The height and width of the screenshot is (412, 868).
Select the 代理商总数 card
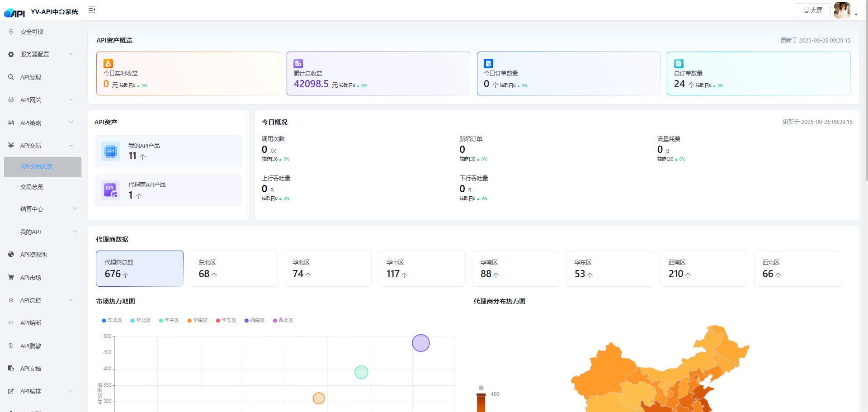139,269
